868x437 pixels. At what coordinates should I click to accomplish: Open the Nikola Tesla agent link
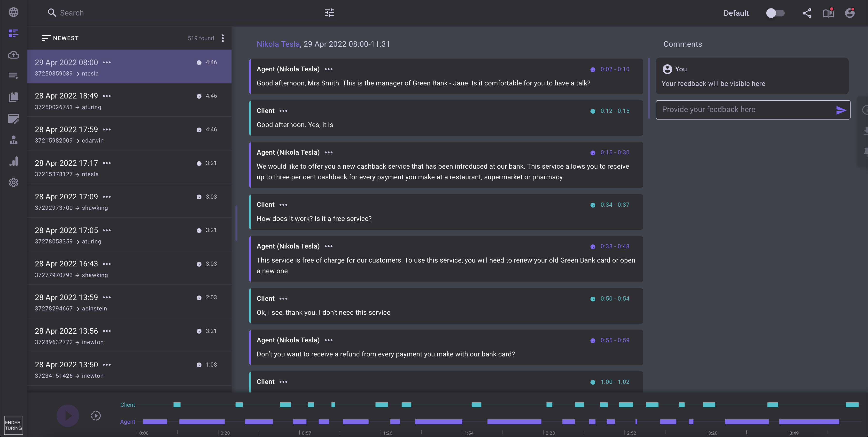tap(278, 44)
